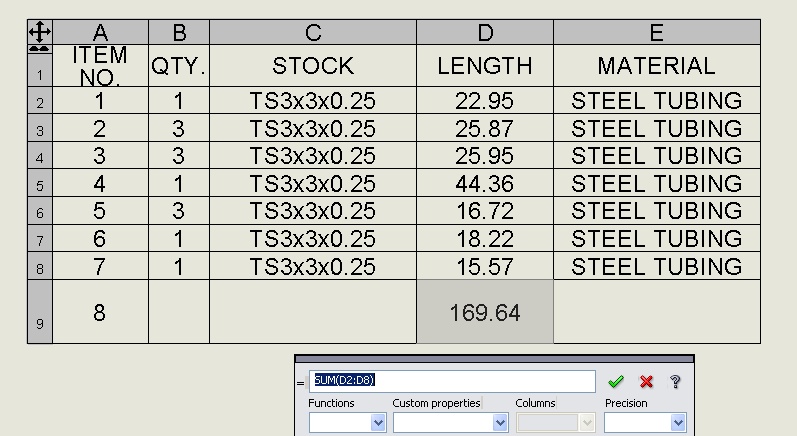Image resolution: width=797 pixels, height=436 pixels.
Task: Cancel the equation with the red X
Action: click(x=646, y=381)
